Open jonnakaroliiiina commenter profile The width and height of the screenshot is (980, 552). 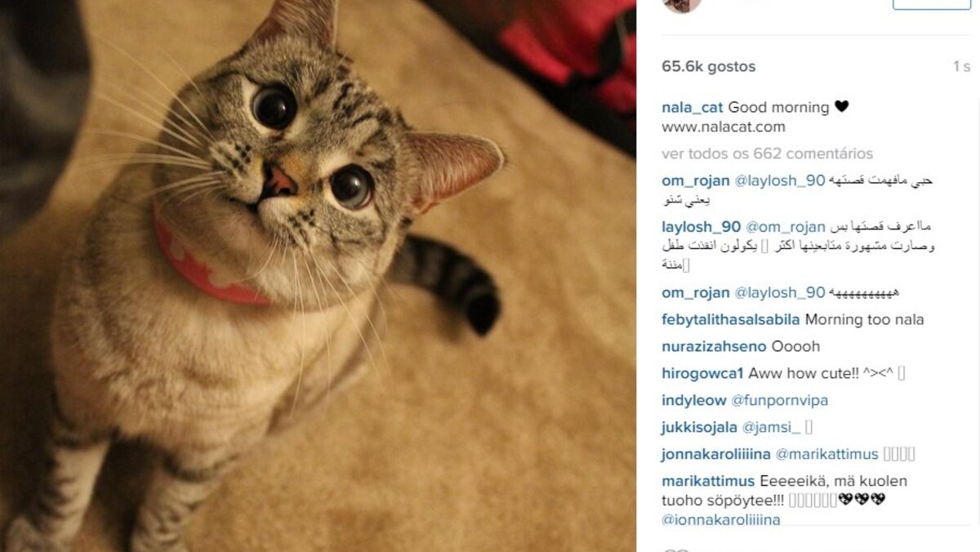click(x=716, y=455)
